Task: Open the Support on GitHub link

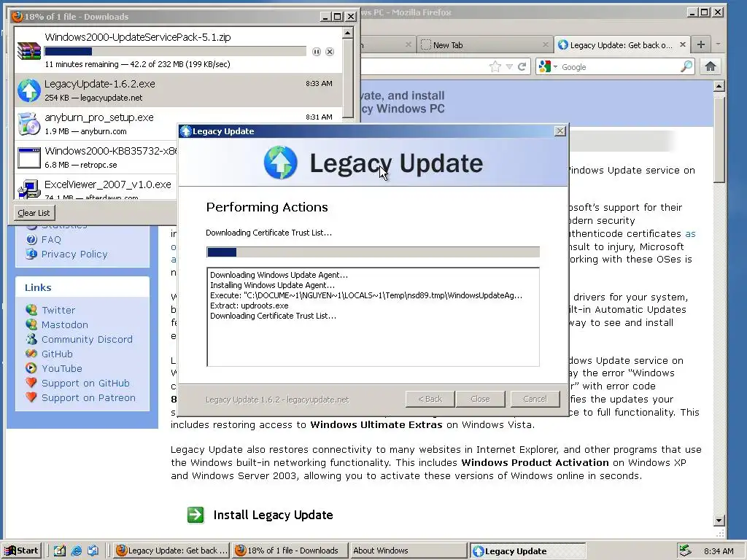Action: tap(86, 383)
